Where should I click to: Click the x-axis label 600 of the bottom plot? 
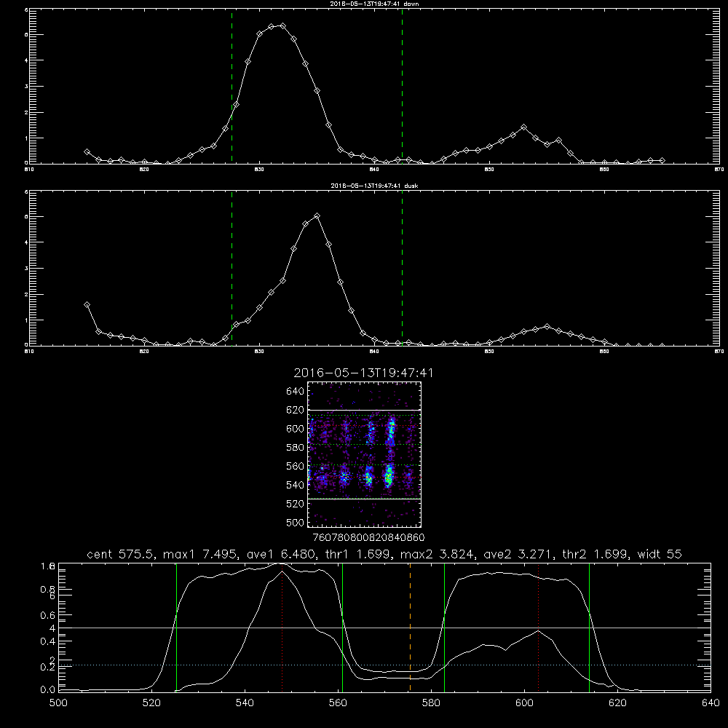point(524,703)
